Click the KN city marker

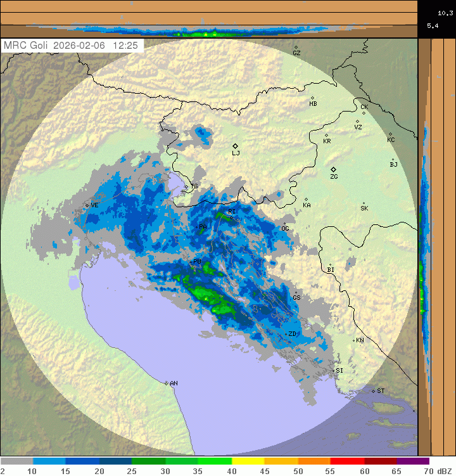(353, 340)
